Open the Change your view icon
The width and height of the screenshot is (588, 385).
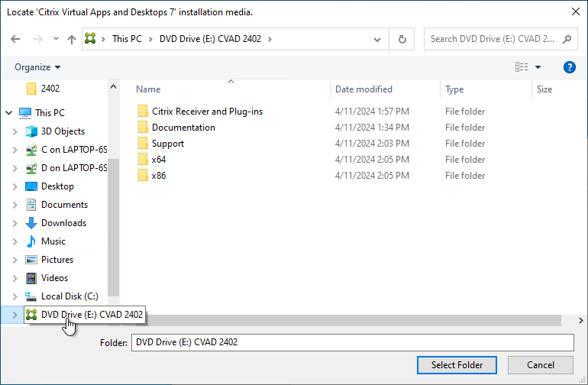click(522, 67)
